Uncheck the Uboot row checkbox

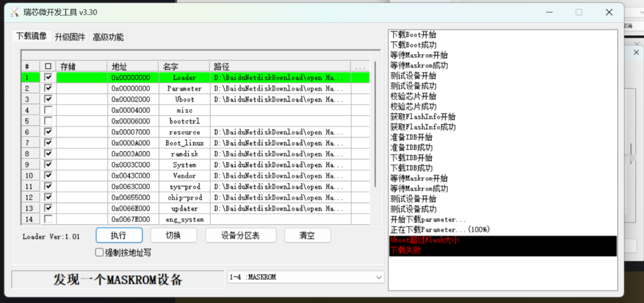[48, 100]
